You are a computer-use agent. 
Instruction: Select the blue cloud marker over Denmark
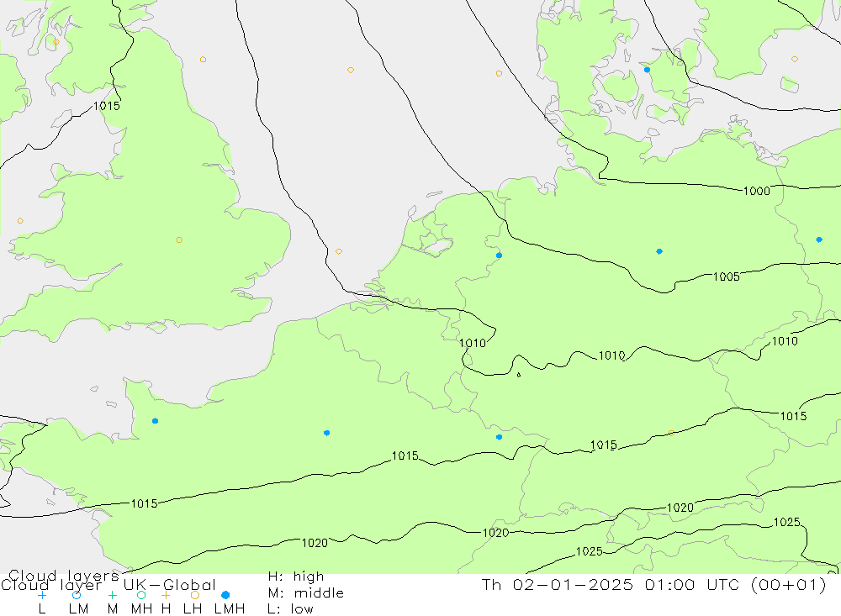(x=647, y=70)
